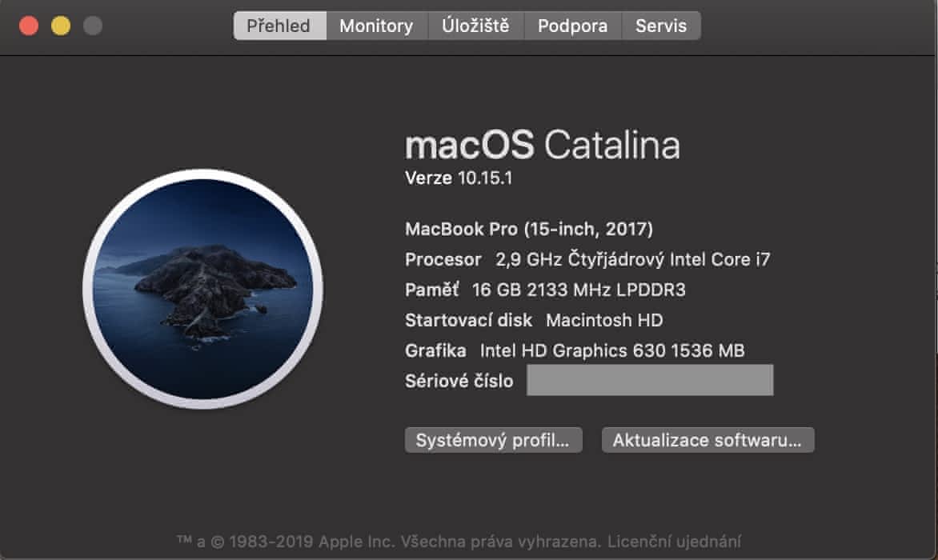Show the Servis tab

(661, 26)
